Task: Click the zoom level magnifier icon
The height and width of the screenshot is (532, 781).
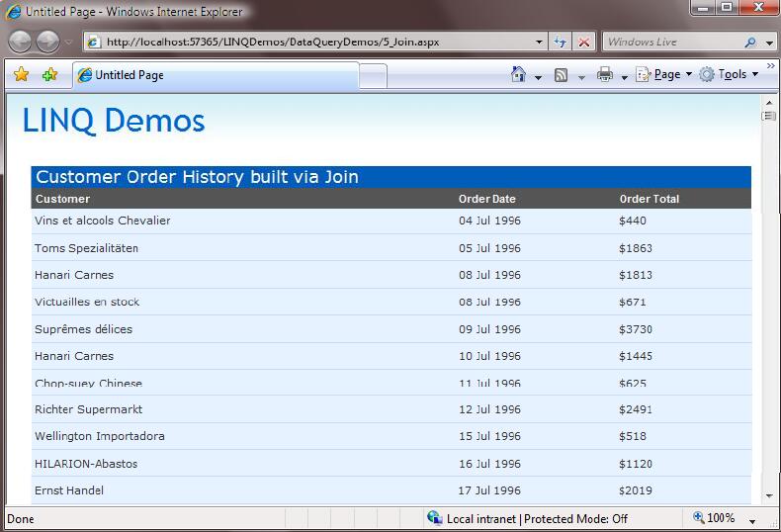Action: (698, 517)
